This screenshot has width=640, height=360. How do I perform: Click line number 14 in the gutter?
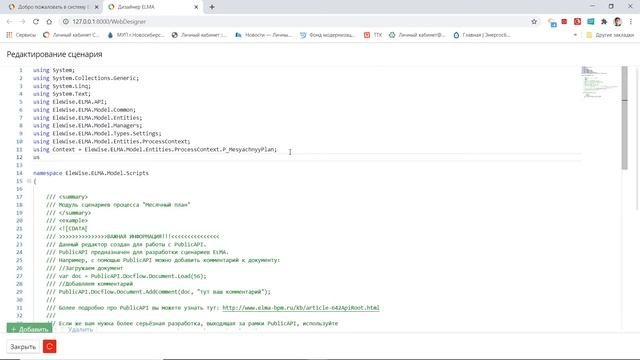click(19, 173)
